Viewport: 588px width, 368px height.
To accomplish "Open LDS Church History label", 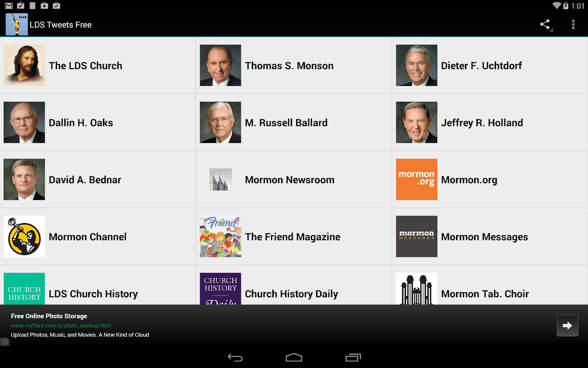I will [x=93, y=294].
